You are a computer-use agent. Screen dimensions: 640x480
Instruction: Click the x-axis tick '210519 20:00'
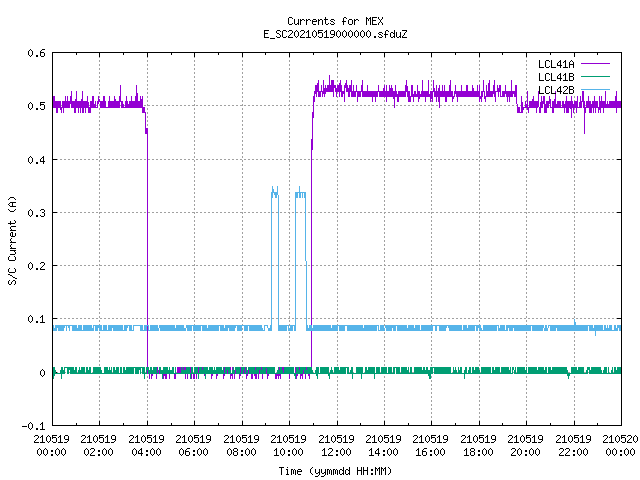(x=525, y=446)
